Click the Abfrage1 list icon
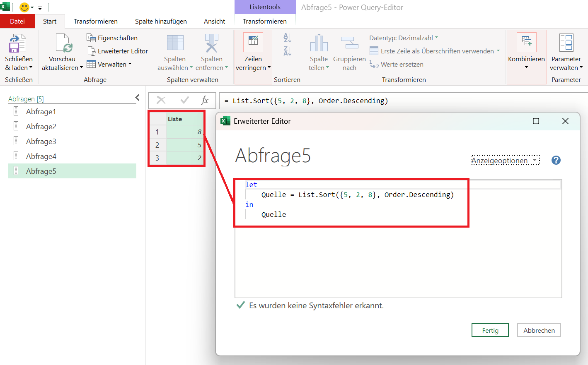The height and width of the screenshot is (365, 588). tap(16, 111)
